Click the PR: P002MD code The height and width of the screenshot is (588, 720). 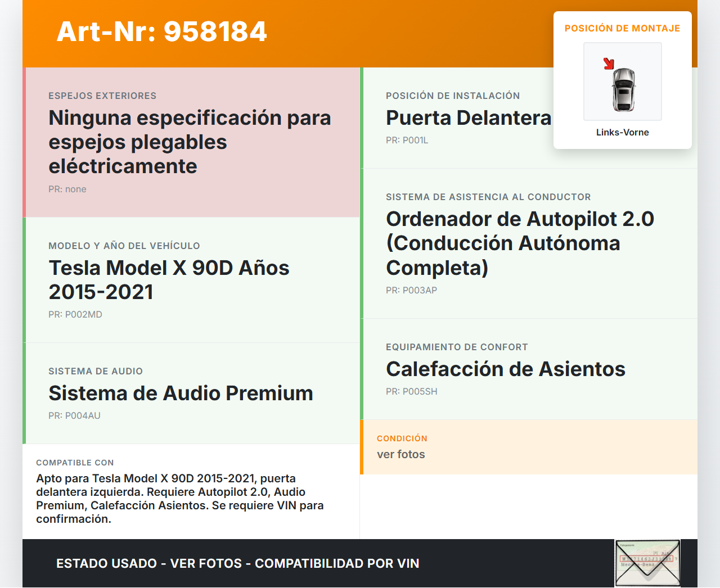[75, 315]
